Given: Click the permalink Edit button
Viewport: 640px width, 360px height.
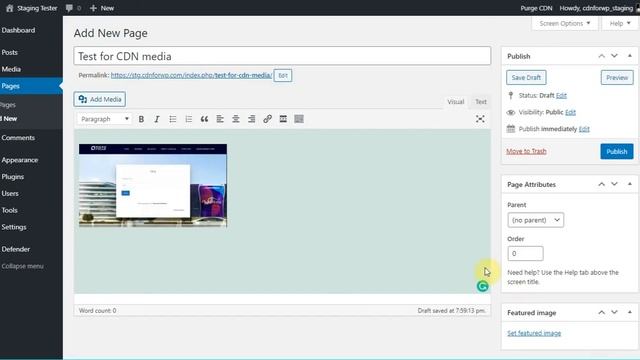Looking at the screenshot, I should click(283, 76).
